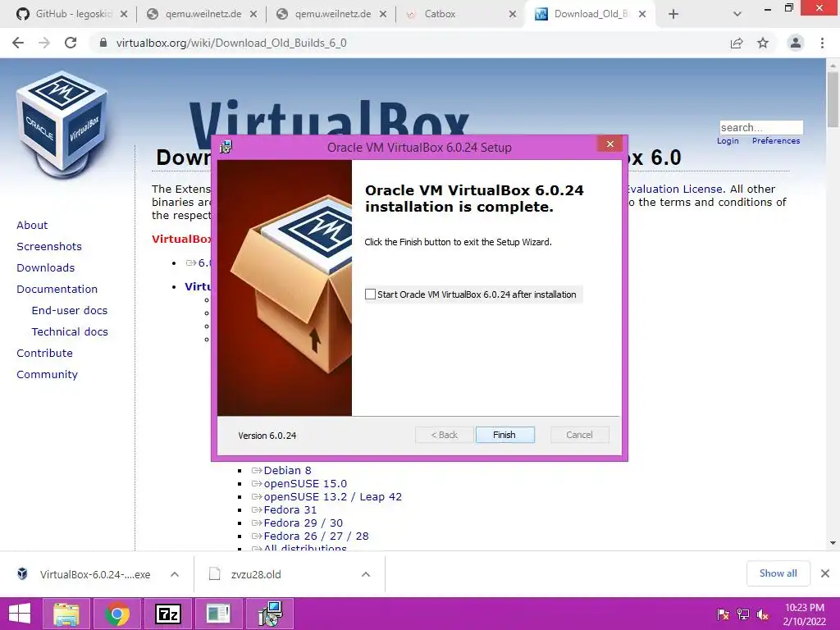Go forward in browser history
840x630 pixels.
44,43
